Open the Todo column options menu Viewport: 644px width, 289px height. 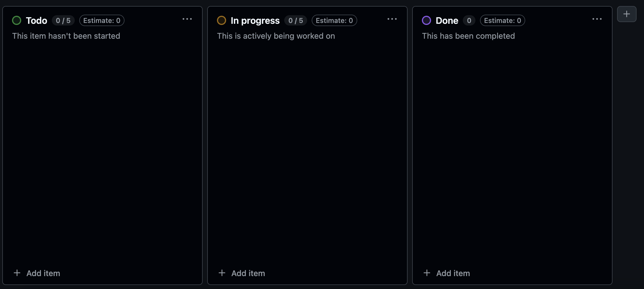pyautogui.click(x=187, y=19)
